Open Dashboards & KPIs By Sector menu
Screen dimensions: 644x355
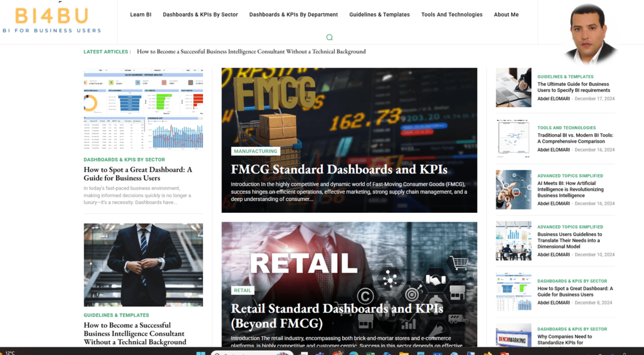tap(200, 14)
